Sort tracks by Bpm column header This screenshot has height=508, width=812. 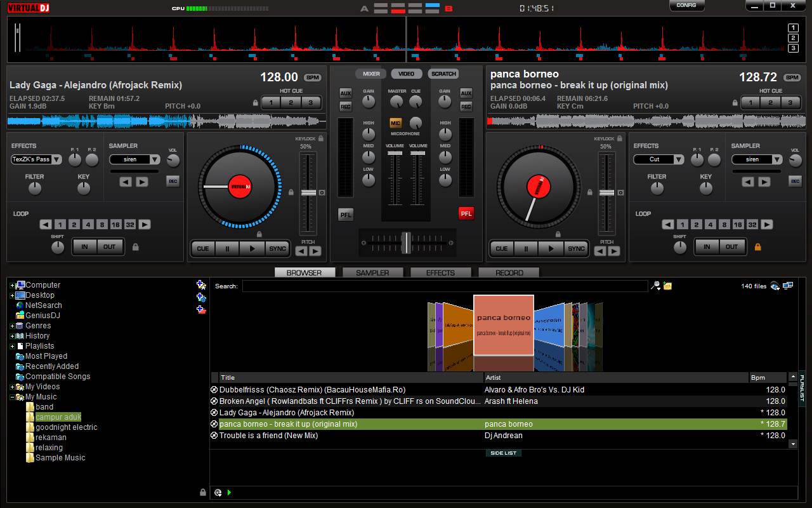768,377
